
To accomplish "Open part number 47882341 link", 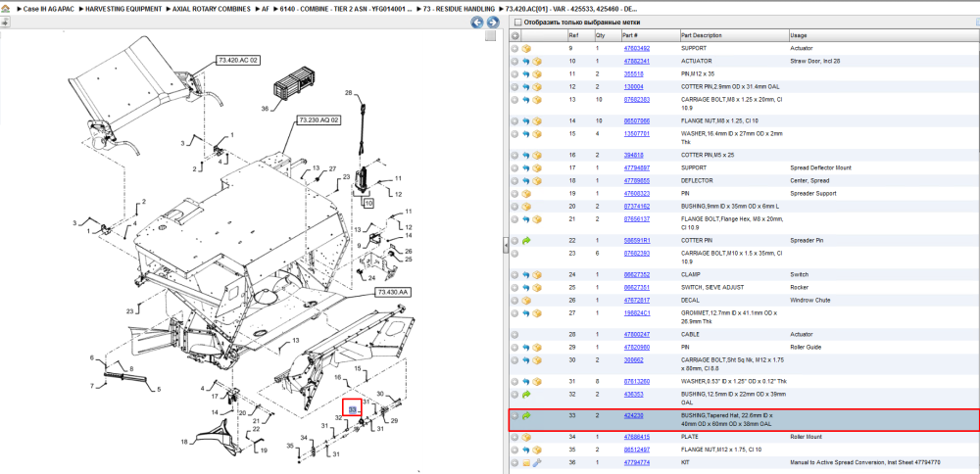I will click(636, 61).
